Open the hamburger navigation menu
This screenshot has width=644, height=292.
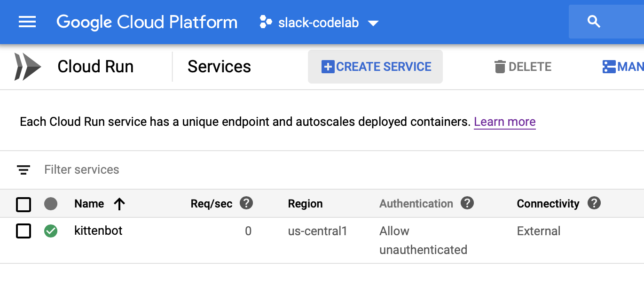[27, 22]
